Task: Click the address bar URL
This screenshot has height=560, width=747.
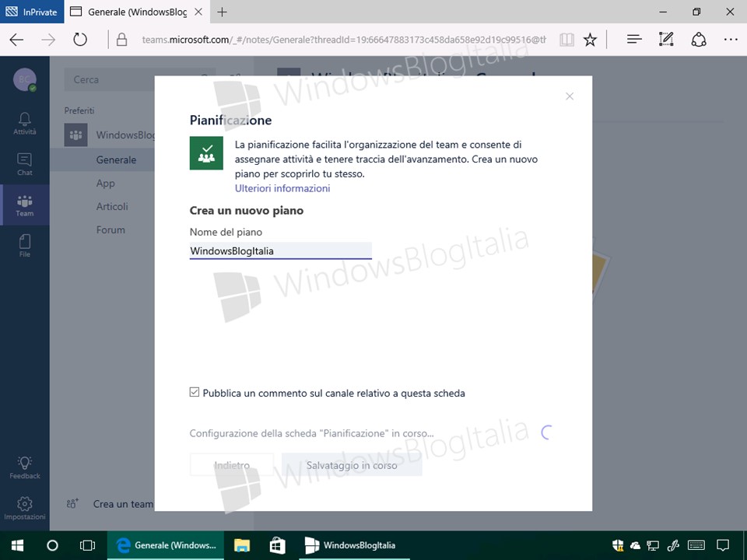Action: [x=344, y=40]
